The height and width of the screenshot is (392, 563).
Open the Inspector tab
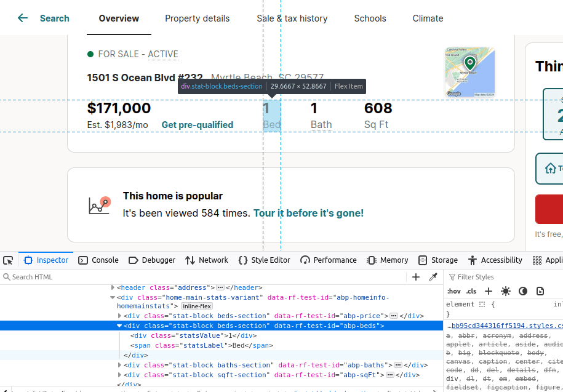click(46, 260)
